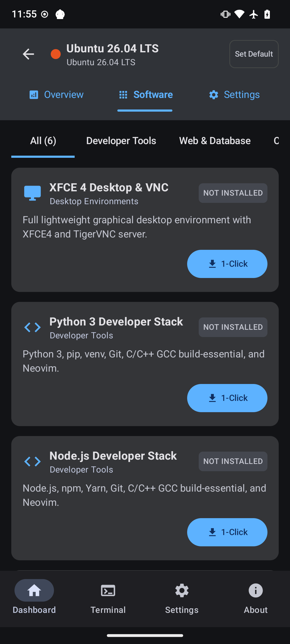Screen dimensions: 290x644
Task: Click the 11:55 clock in status bar
Action: pos(24,14)
